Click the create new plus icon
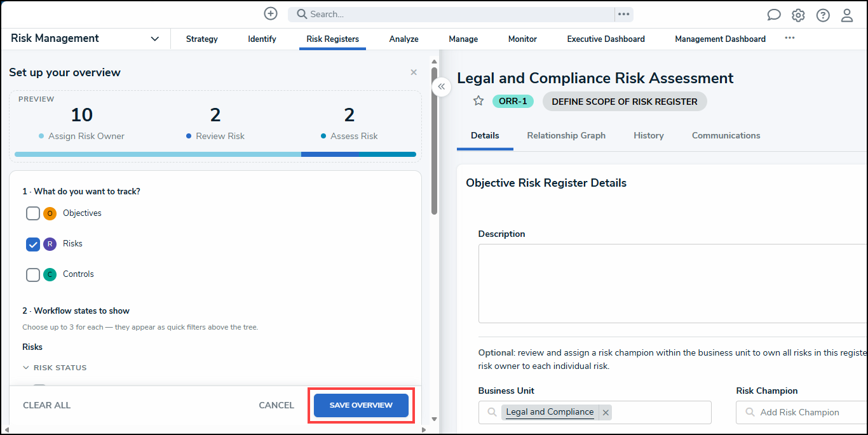This screenshot has width=868, height=435. [x=271, y=14]
